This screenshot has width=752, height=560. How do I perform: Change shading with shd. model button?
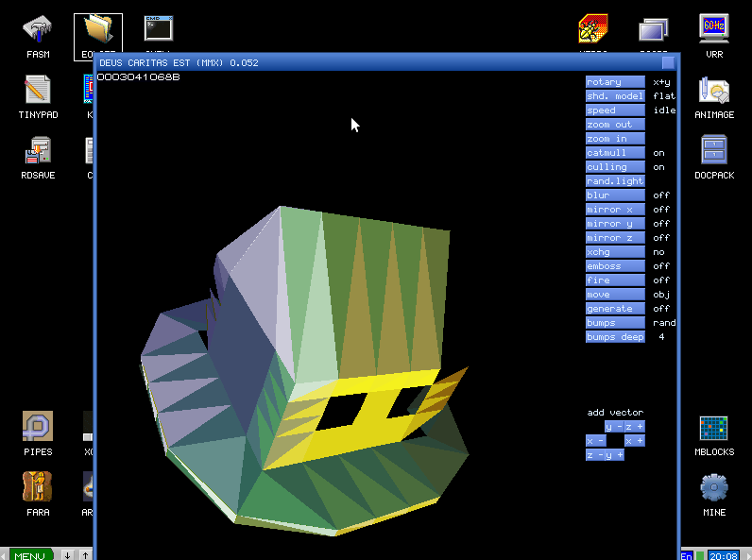615,96
